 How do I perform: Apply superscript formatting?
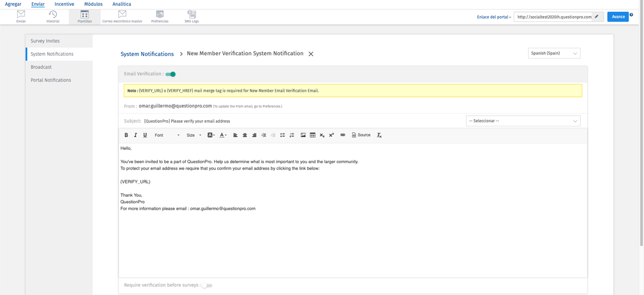point(332,135)
